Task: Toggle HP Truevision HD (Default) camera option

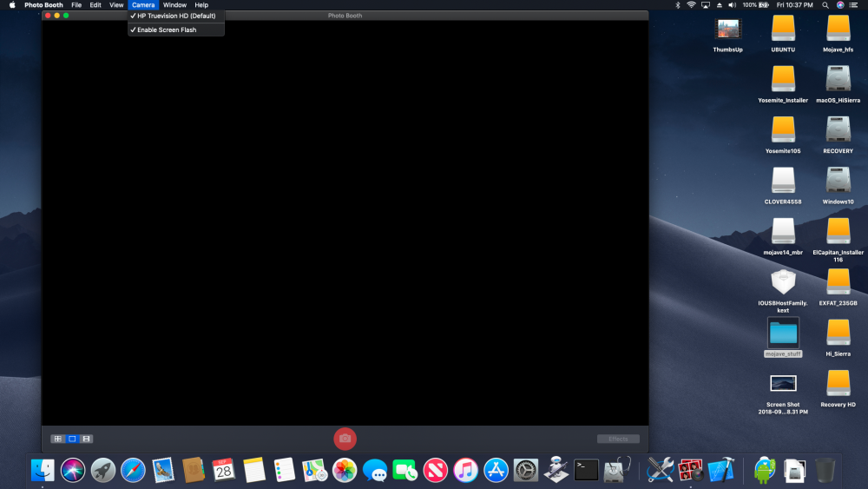Action: tap(176, 16)
